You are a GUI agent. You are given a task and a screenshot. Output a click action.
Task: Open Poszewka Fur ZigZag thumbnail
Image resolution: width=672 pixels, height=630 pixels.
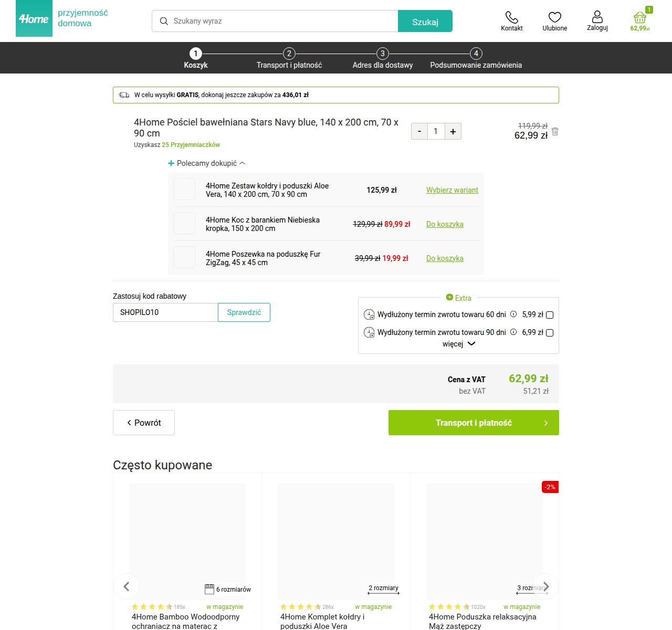[184, 257]
